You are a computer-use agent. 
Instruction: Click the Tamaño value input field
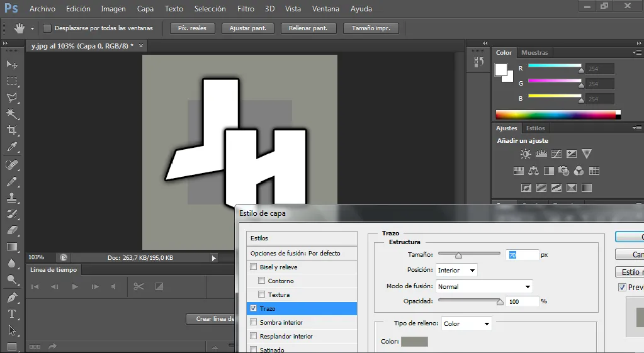(x=523, y=255)
